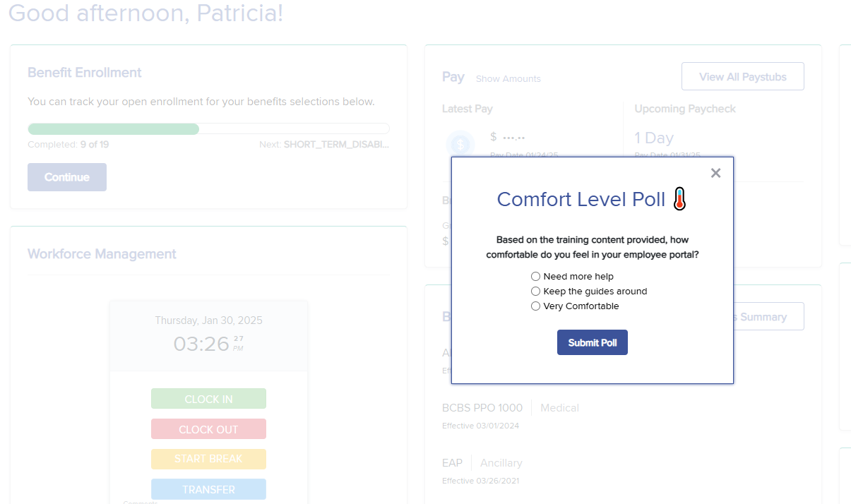Screen dimensions: 851x504
Task: Pick the "Very Comfortable" radio option
Action: coord(536,306)
